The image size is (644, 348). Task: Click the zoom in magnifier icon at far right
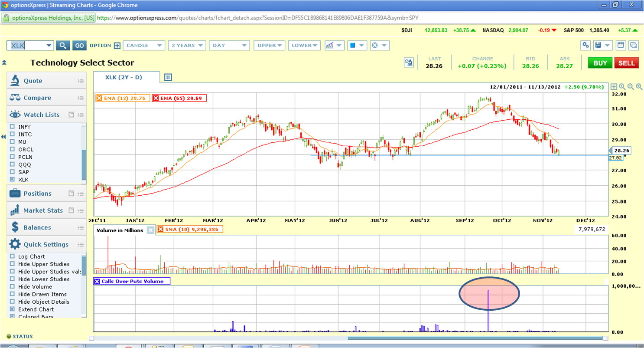pos(639,87)
